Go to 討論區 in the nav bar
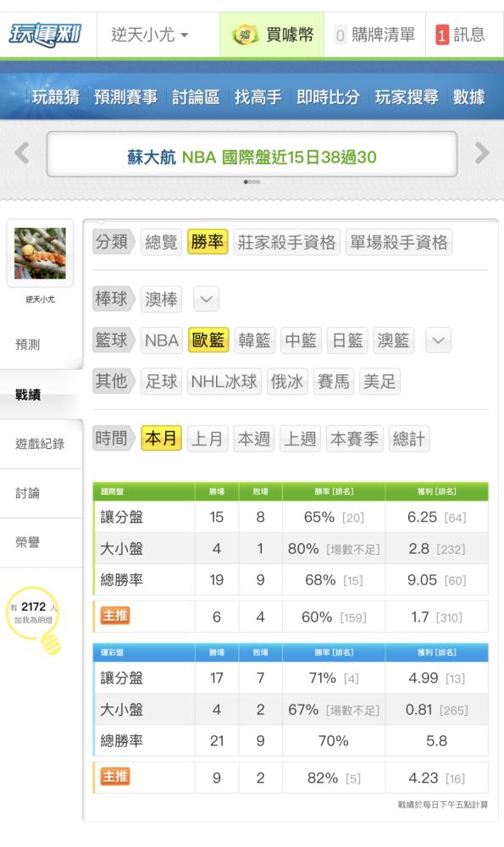Screen dimensions: 504x847 tap(196, 97)
